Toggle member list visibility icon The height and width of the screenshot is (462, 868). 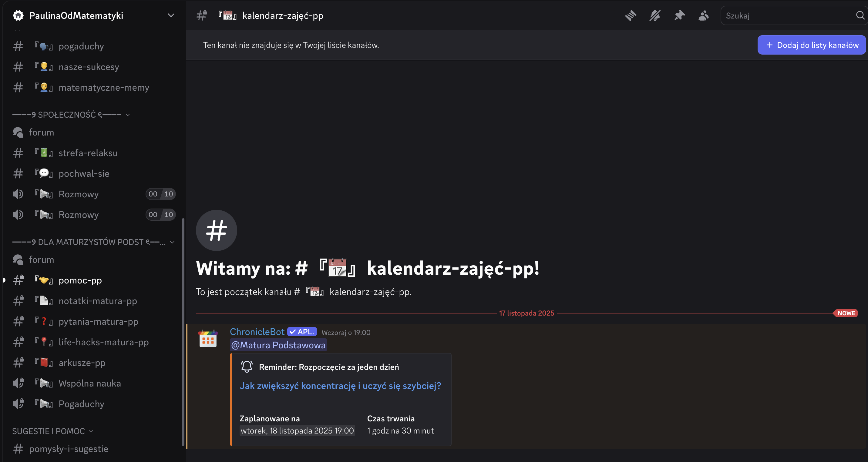(x=704, y=15)
